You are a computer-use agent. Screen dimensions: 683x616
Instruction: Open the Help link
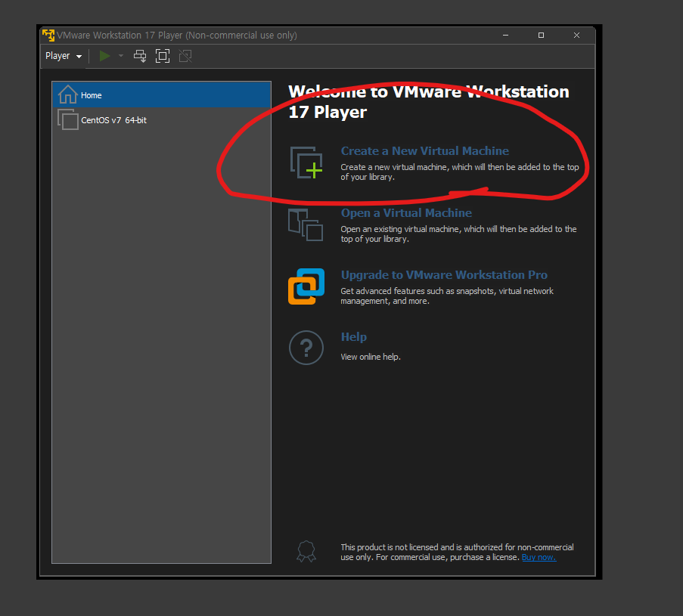click(x=354, y=337)
